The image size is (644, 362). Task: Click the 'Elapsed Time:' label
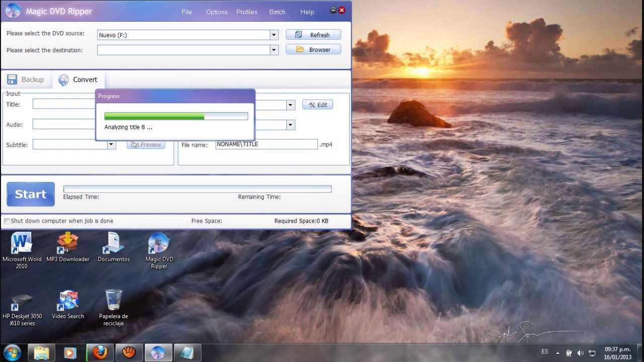tap(81, 197)
